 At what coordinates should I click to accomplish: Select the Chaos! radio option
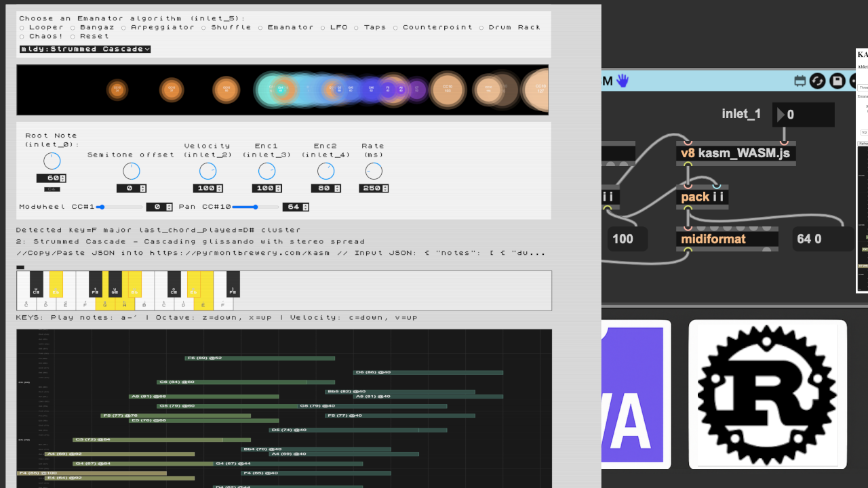(x=22, y=37)
